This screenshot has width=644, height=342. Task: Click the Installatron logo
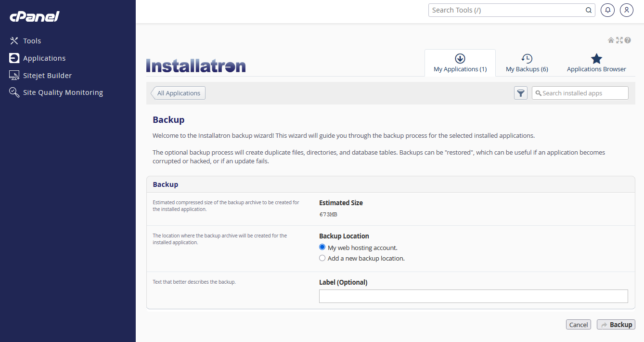(x=196, y=66)
